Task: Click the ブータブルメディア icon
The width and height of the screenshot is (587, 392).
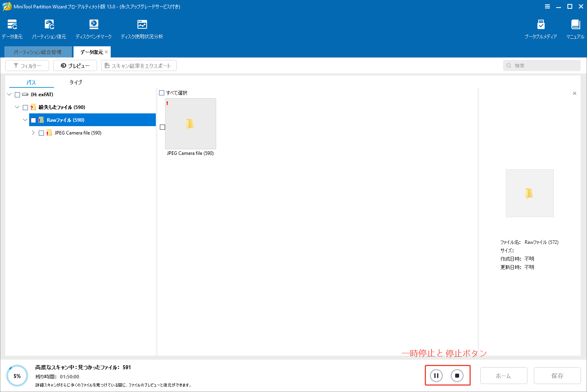Action: [x=541, y=28]
